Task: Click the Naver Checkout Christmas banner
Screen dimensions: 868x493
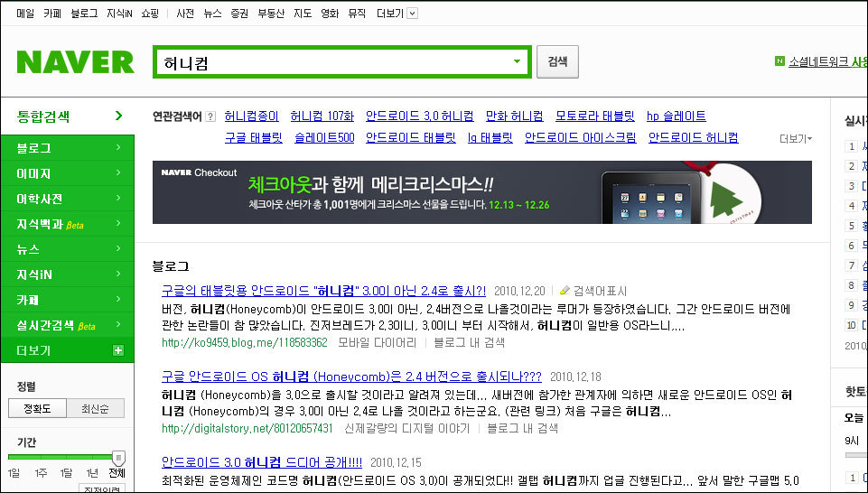Action: click(482, 192)
